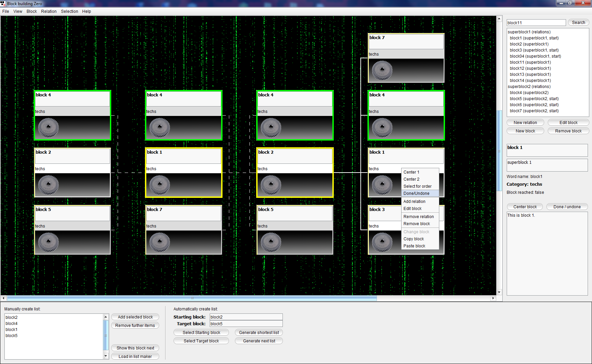592x364 pixels.
Task: Click canvas scrollbar right arrow
Action: tap(493, 298)
